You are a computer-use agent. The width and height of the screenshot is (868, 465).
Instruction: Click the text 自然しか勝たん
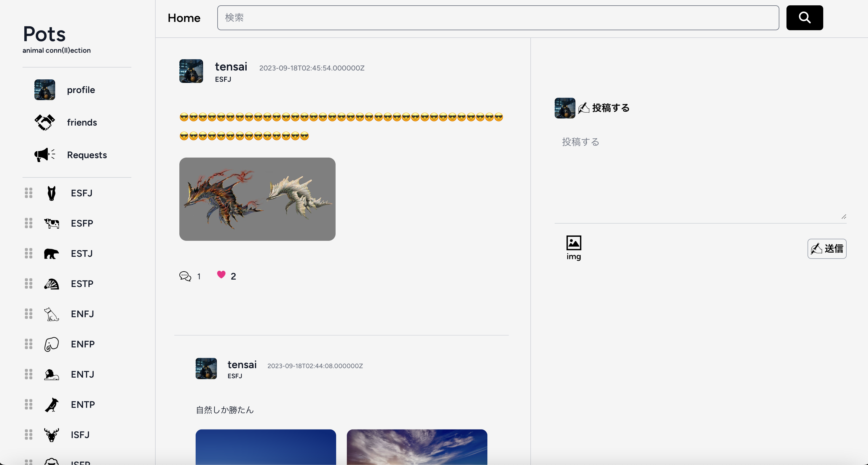225,410
